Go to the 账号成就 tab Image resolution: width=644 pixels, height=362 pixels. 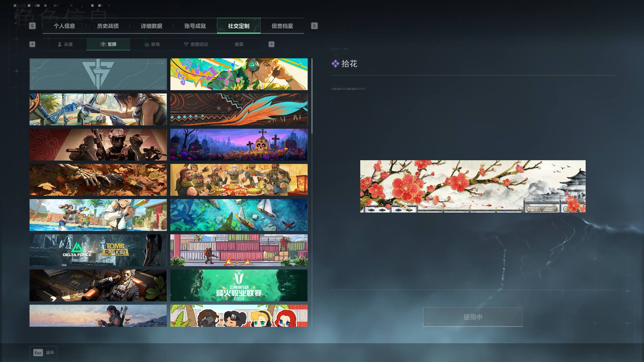pyautogui.click(x=195, y=26)
